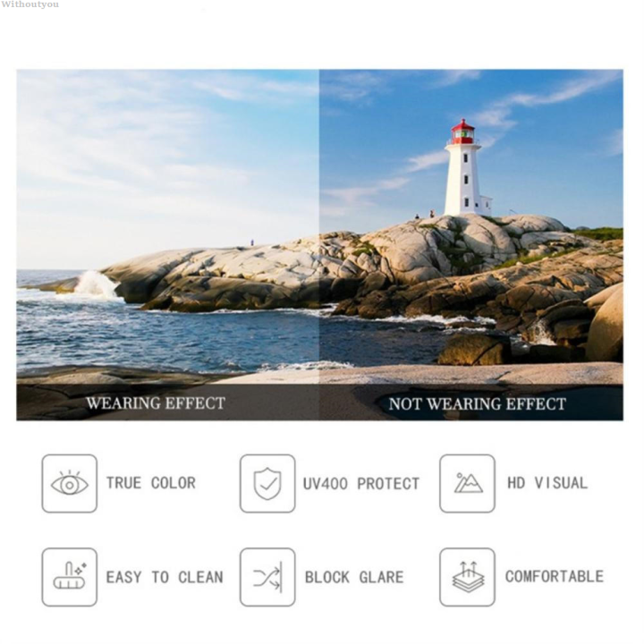The image size is (644, 644).
Task: Click the HD Visual mountain icon
Action: [468, 483]
